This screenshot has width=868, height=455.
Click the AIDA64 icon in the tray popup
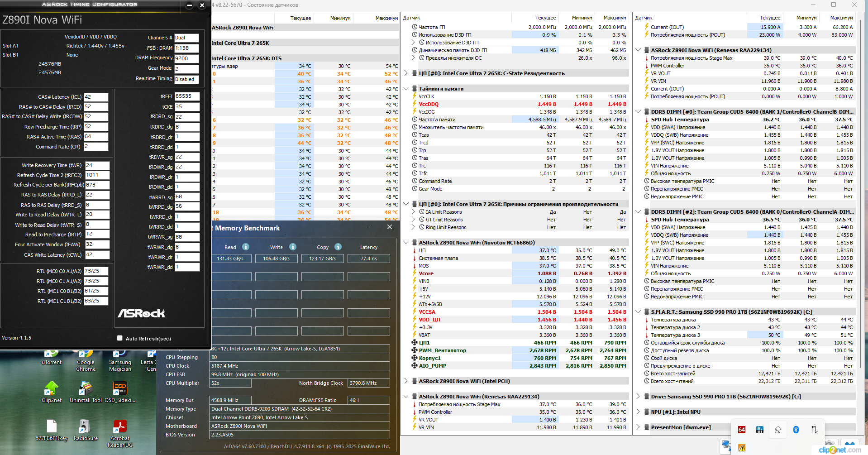pos(742,430)
